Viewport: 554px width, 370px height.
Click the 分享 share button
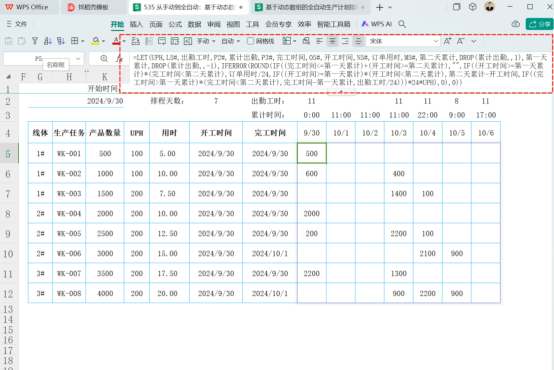tap(540, 24)
